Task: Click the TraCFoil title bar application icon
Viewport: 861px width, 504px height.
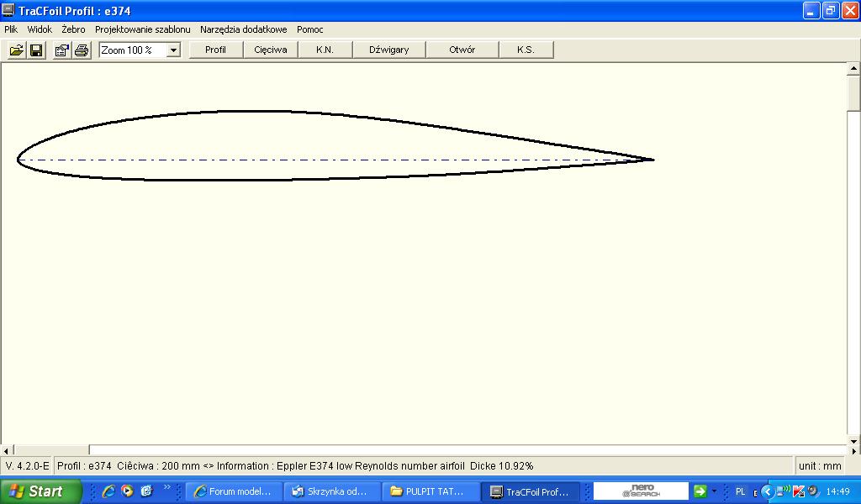Action: (8, 11)
